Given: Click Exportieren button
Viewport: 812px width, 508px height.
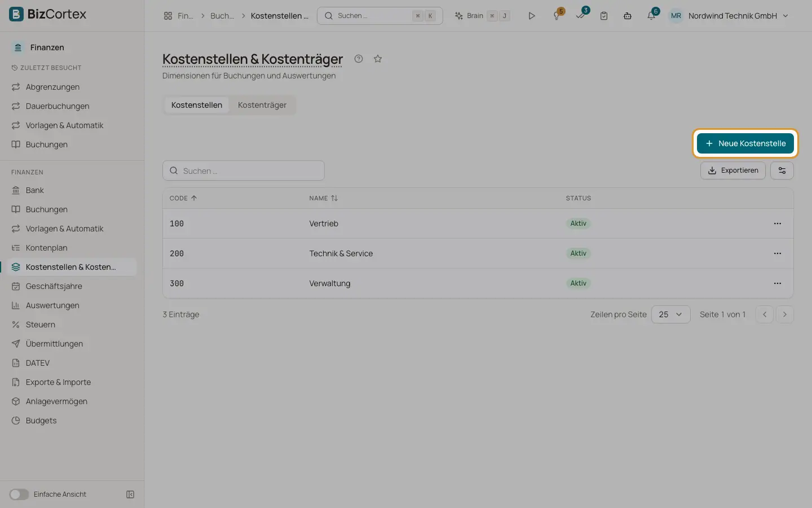Looking at the screenshot, I should (733, 170).
